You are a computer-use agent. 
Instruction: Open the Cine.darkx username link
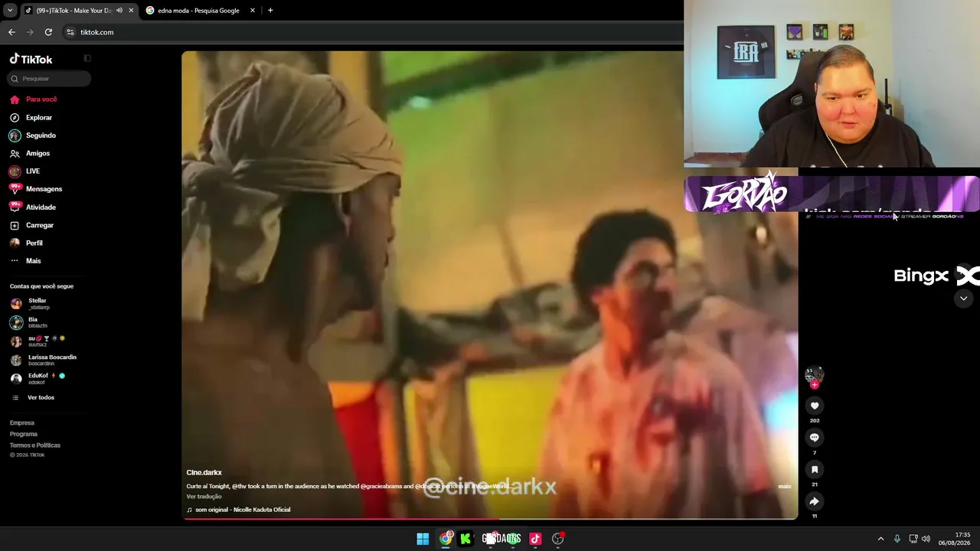204,473
